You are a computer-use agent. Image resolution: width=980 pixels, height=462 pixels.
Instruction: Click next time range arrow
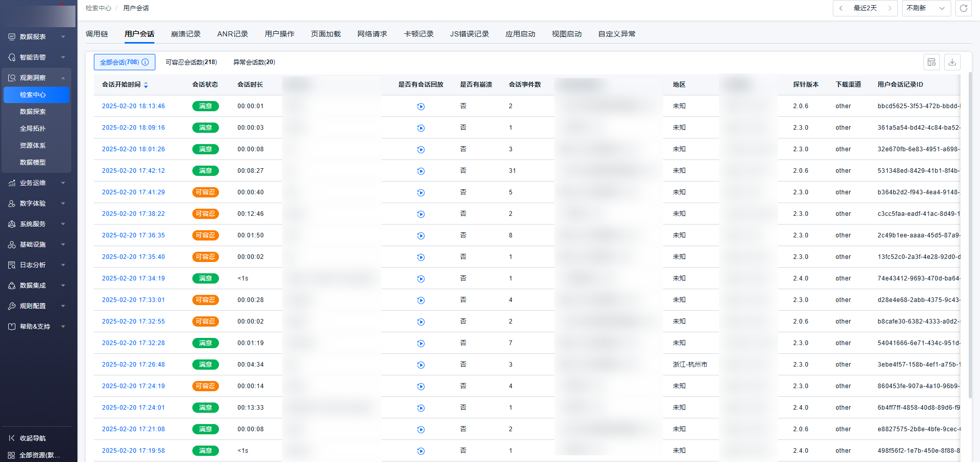890,8
